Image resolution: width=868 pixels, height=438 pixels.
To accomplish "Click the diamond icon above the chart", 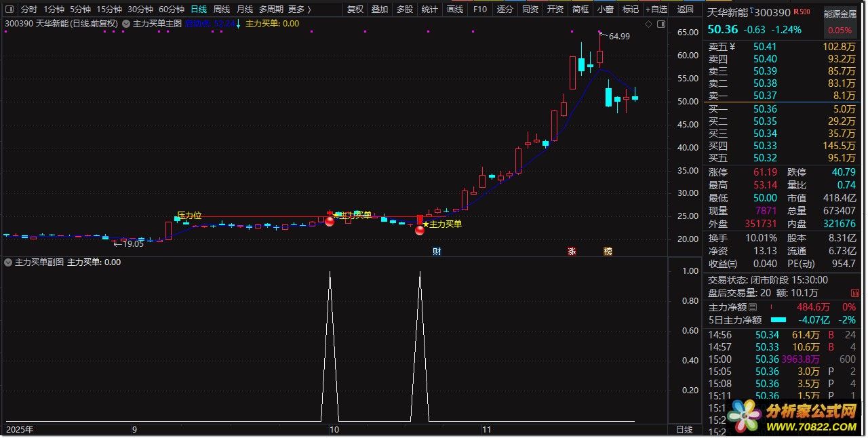I will pos(648,24).
